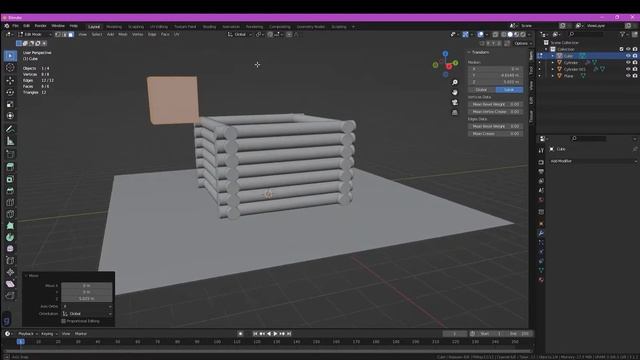Select the Move tool
640x360 pixels.
(10, 80)
